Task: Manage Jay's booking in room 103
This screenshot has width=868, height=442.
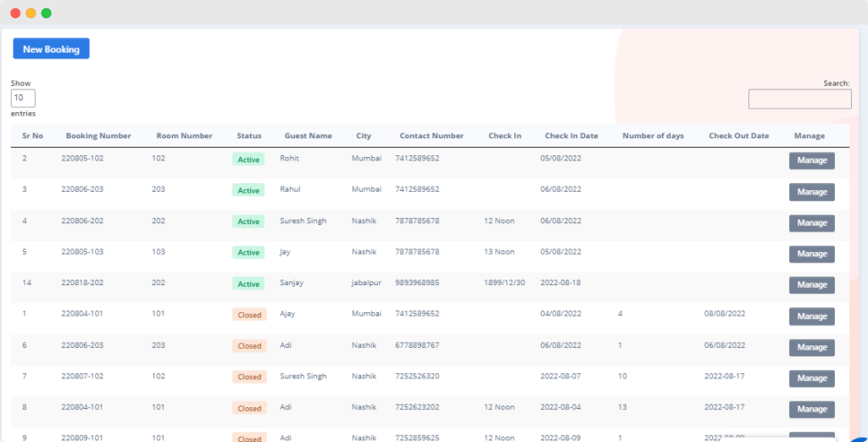Action: (812, 255)
